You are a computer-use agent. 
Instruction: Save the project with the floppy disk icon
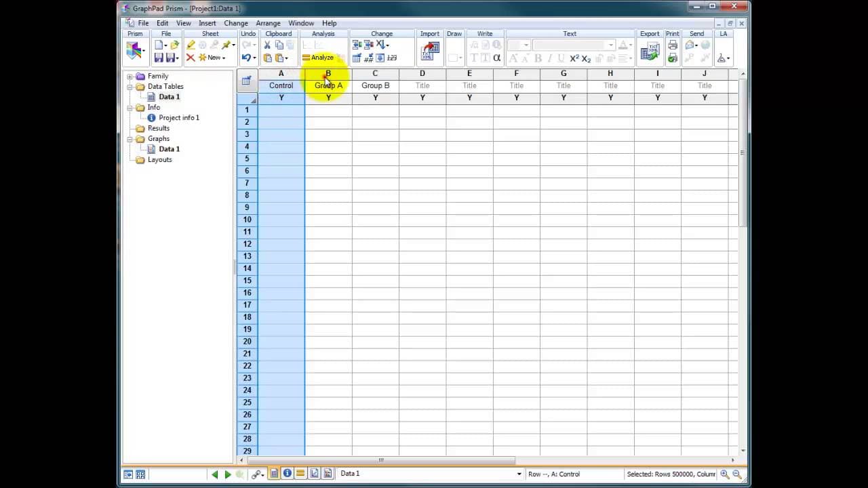click(x=159, y=58)
